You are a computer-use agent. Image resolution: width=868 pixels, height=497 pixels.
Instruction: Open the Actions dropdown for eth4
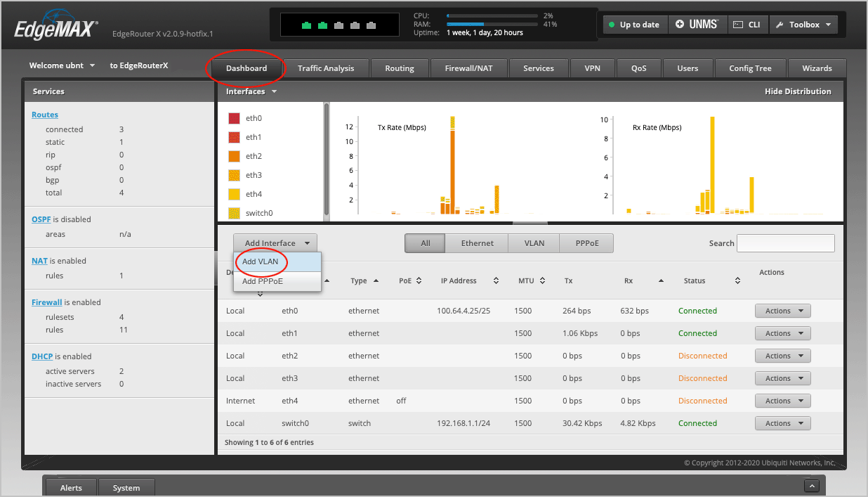pos(782,401)
